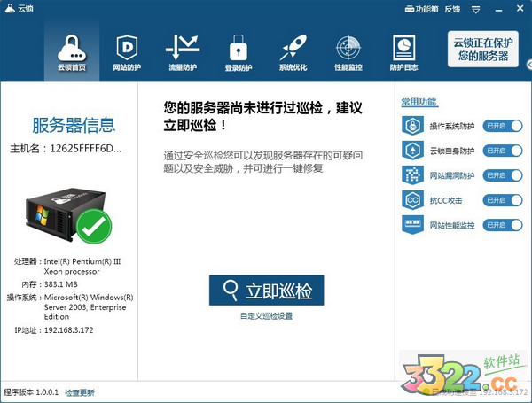Open 自定义巡检设置 link
The height and width of the screenshot is (403, 532).
266,316
